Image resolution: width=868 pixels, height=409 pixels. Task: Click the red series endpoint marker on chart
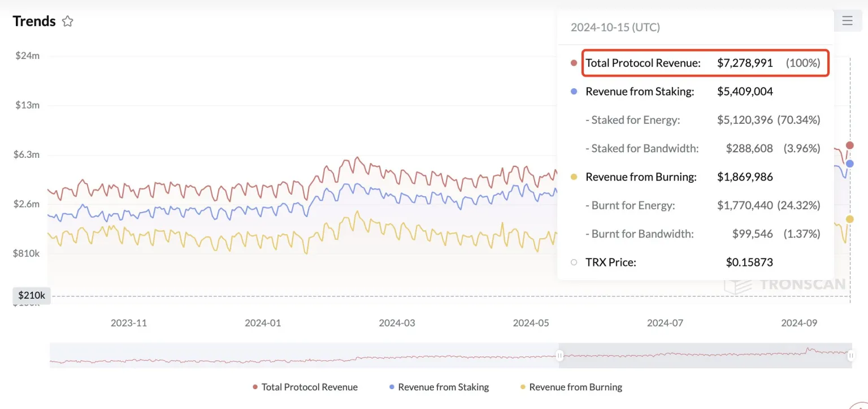849,145
